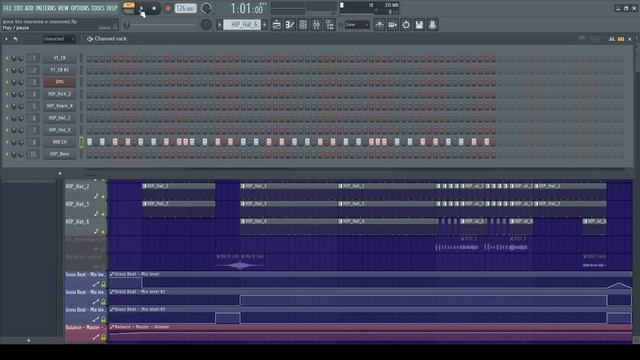Select the HIP_Bass channel button

coord(60,154)
